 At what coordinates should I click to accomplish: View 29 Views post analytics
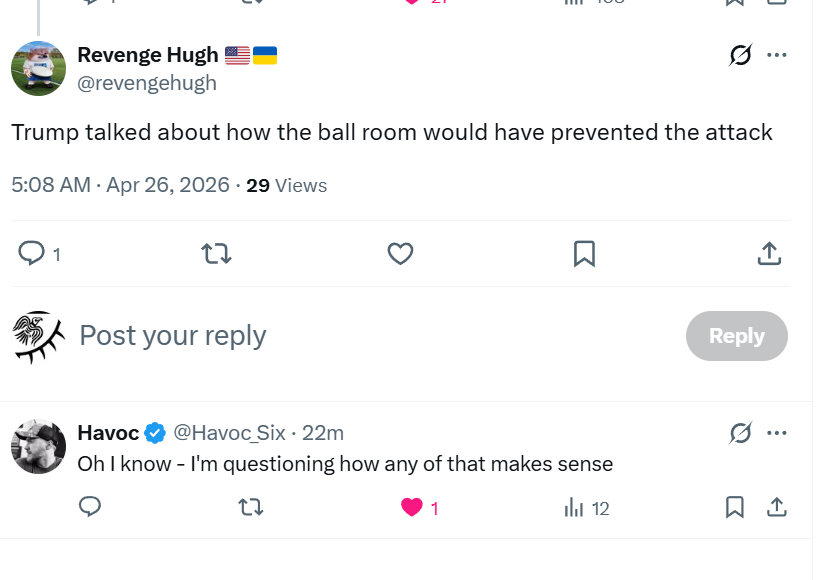tap(286, 185)
